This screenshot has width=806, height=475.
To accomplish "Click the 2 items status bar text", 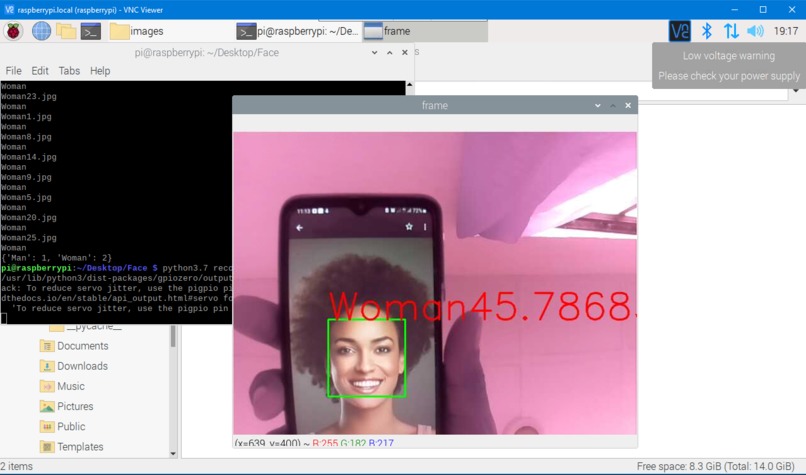I will point(17,466).
